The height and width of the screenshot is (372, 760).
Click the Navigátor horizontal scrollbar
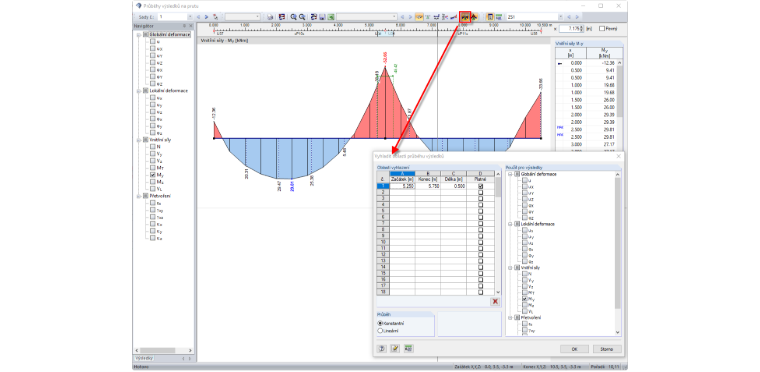coord(164,350)
